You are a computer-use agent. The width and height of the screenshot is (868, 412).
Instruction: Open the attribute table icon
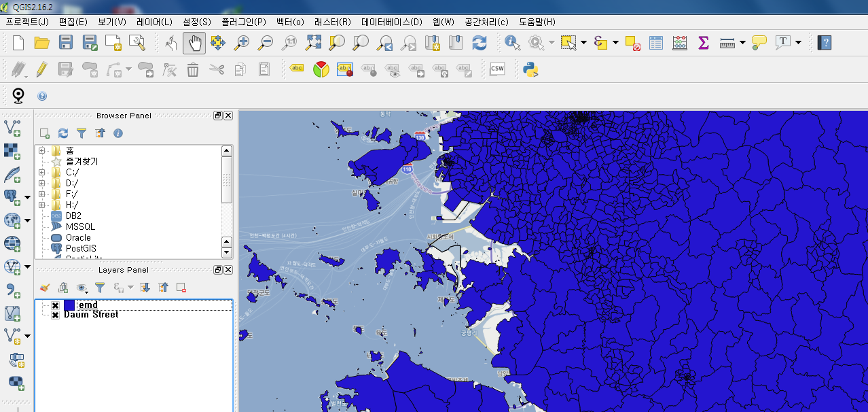656,43
